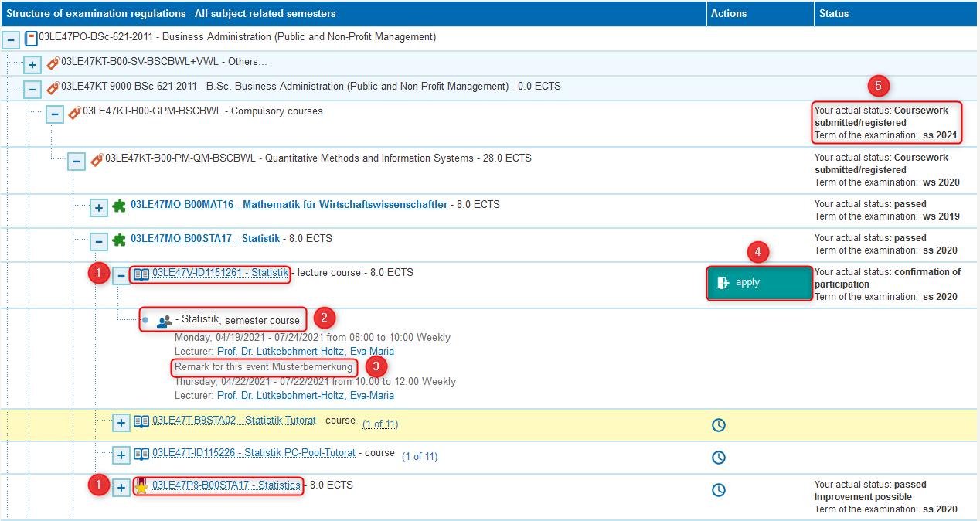Viewport: 980px width, 521px height.
Task: Click "(1 of 11)" beside Statistik Tutorat
Action: point(380,424)
